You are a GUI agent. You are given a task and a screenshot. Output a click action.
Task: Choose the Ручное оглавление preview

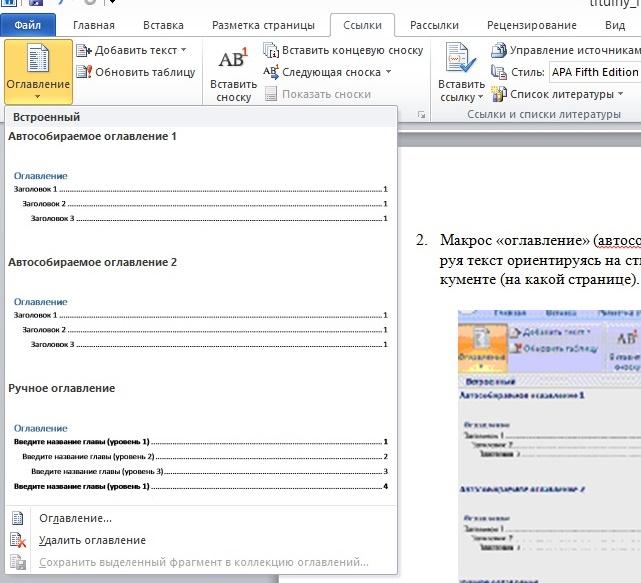tap(201, 442)
